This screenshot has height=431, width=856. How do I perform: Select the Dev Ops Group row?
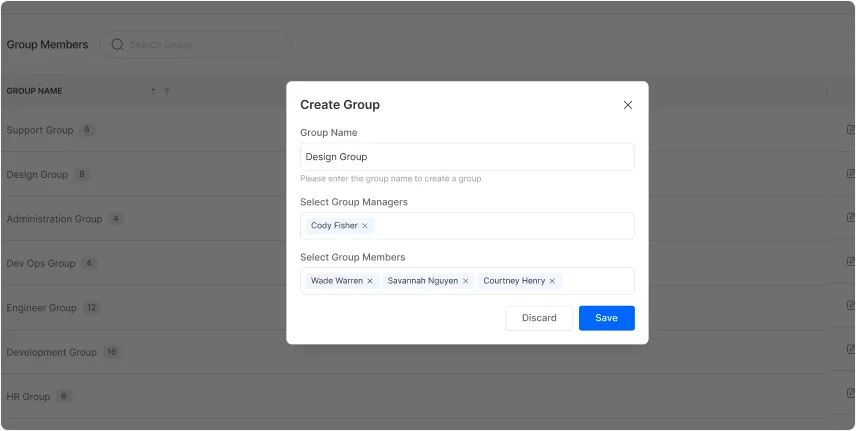(41, 264)
